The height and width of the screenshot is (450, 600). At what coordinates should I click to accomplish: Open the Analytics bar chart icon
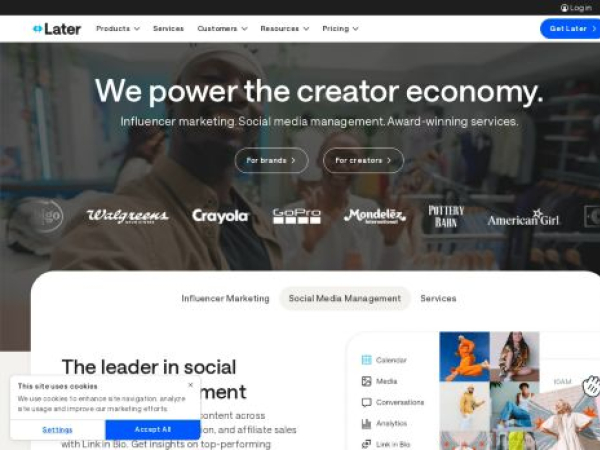coord(366,423)
